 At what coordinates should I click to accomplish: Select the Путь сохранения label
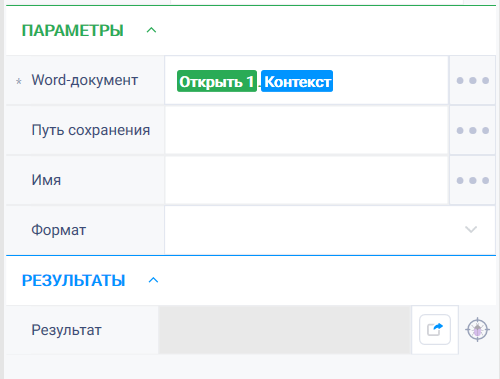tap(91, 130)
